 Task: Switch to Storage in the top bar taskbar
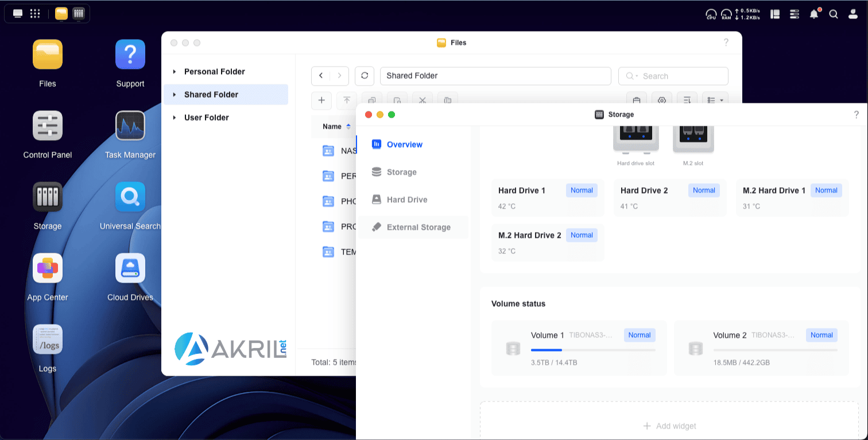[79, 13]
